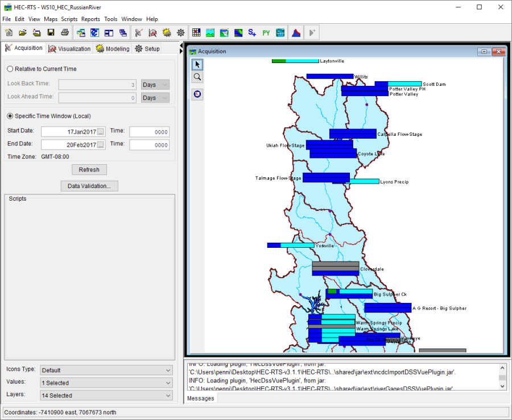Click the Refresh button
The width and height of the screenshot is (512, 420).
click(x=89, y=169)
